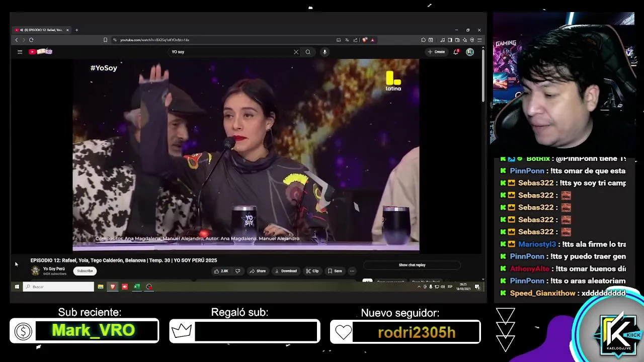Click the share icon in the address bar

tap(355, 40)
